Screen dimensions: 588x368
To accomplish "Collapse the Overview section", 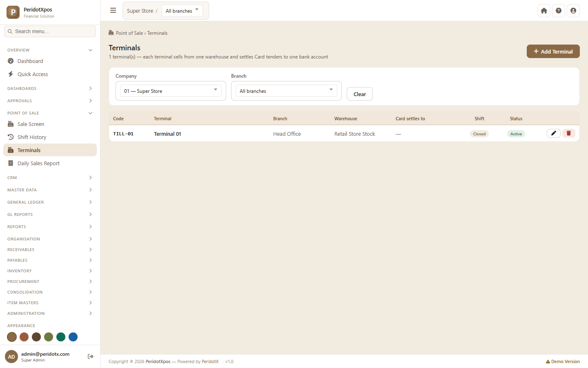I will pos(50,50).
